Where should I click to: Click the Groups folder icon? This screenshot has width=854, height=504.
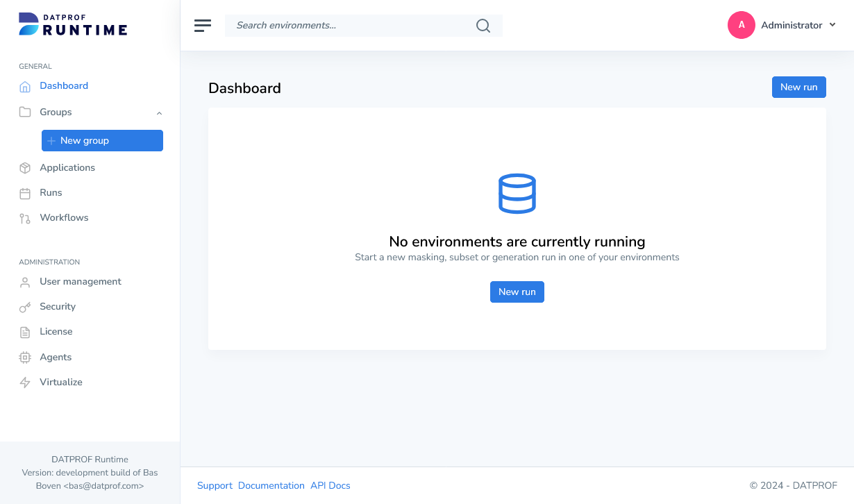tap(25, 112)
